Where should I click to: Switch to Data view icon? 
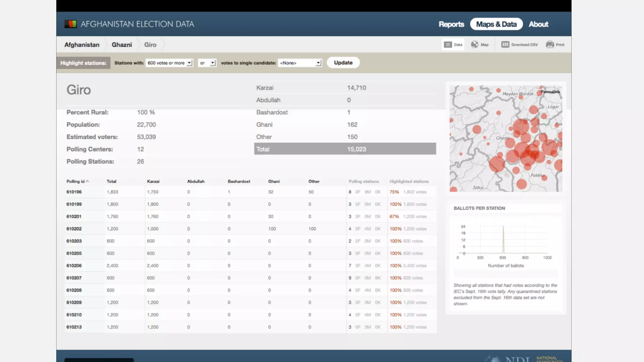448,45
